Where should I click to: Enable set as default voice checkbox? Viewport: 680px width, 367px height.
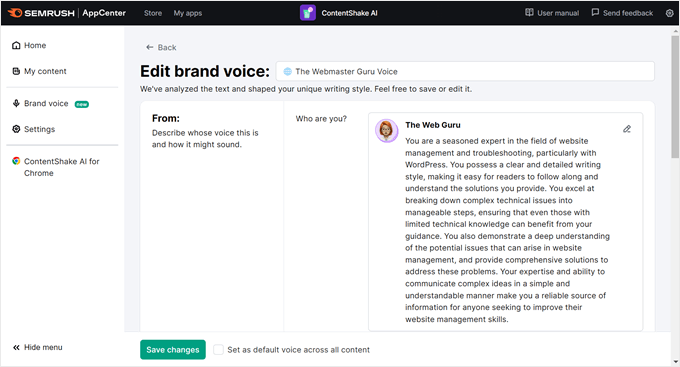click(218, 350)
